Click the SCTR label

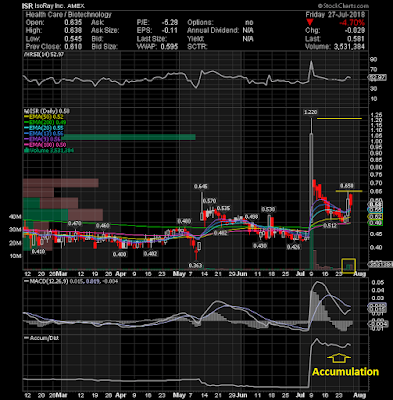[197, 47]
